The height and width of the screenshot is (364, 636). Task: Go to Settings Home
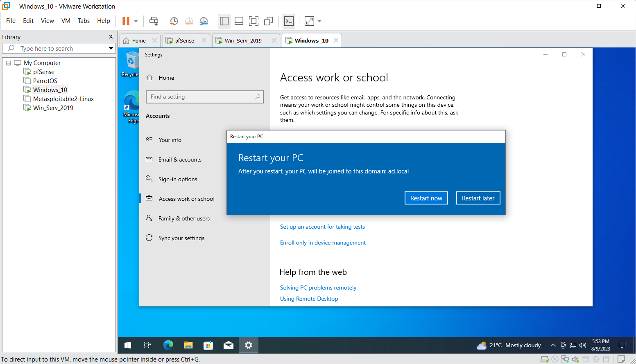[x=166, y=78]
